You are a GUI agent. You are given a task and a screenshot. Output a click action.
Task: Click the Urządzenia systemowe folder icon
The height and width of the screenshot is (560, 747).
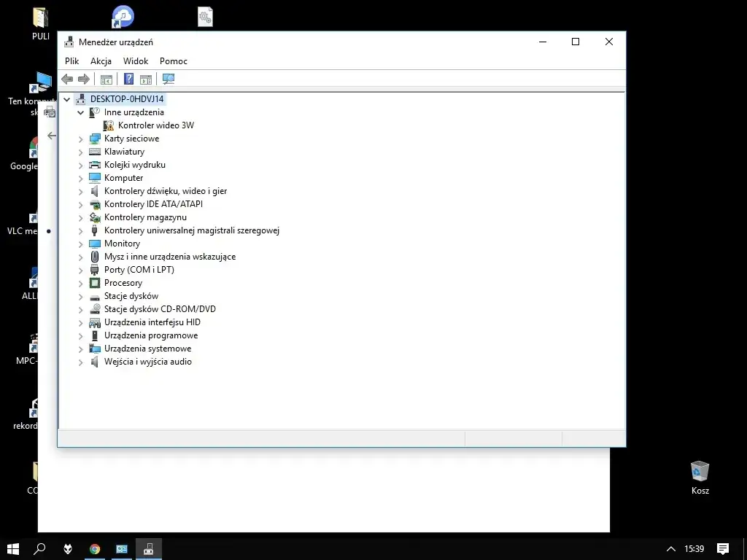click(x=95, y=349)
